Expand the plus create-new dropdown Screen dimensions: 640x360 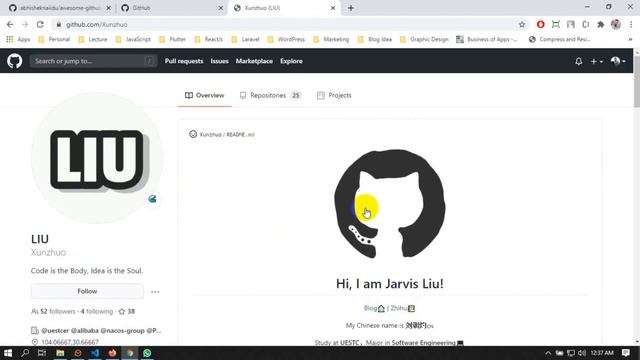(596, 61)
